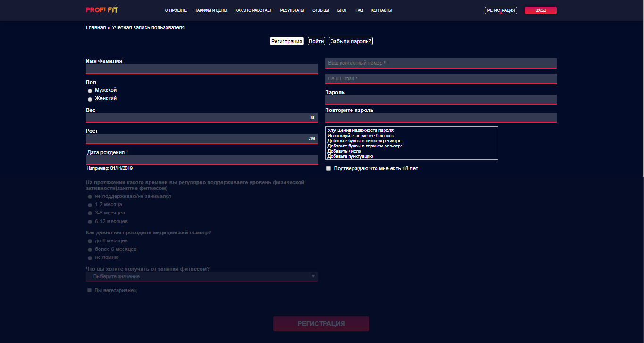Screen dimensions: 644x343
Task: Open КОНТАКТЫ in the navigation bar
Action: click(381, 10)
